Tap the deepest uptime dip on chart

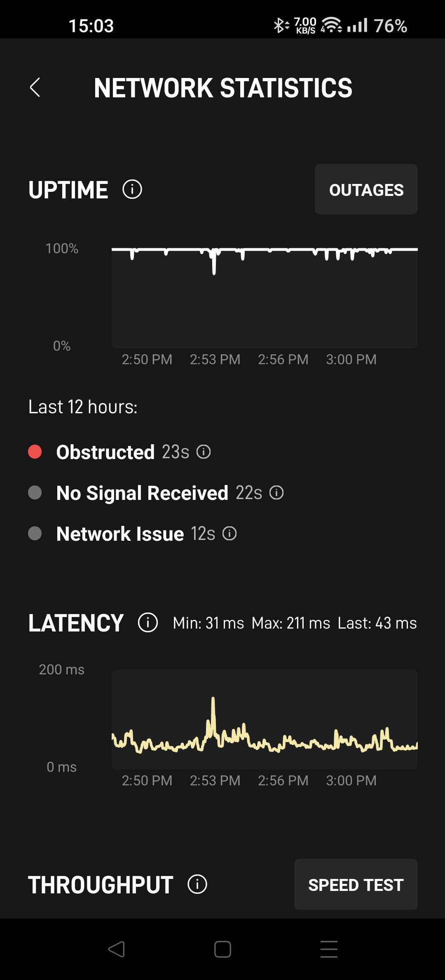pos(214,270)
